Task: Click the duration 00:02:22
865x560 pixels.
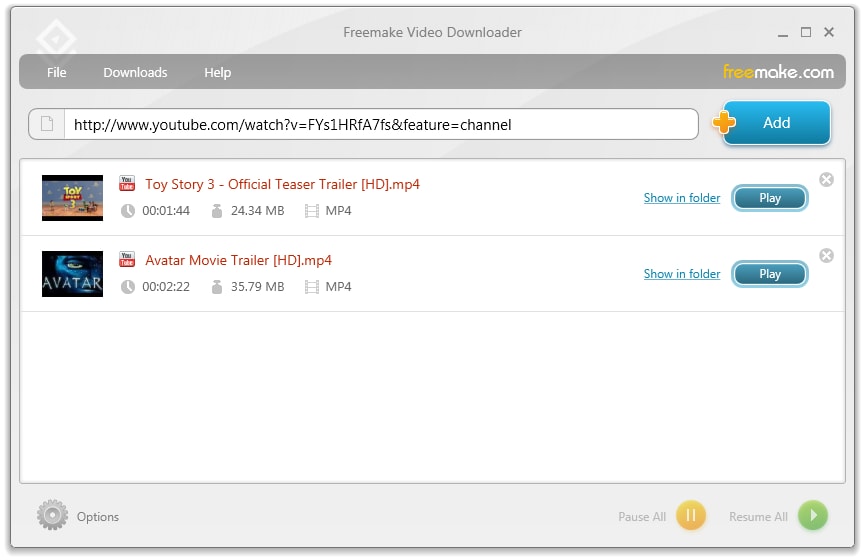Action: (166, 287)
